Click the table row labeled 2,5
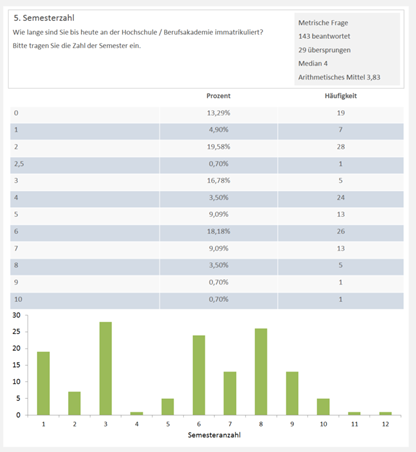This screenshot has height=452, width=416. pyautogui.click(x=207, y=164)
